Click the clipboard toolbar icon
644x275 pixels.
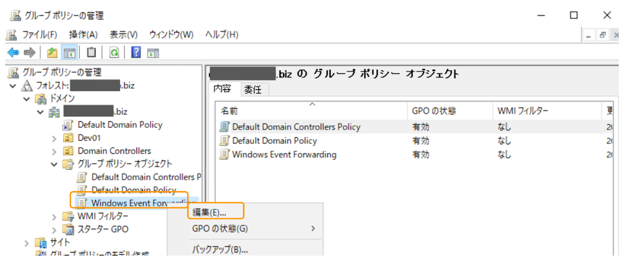91,52
